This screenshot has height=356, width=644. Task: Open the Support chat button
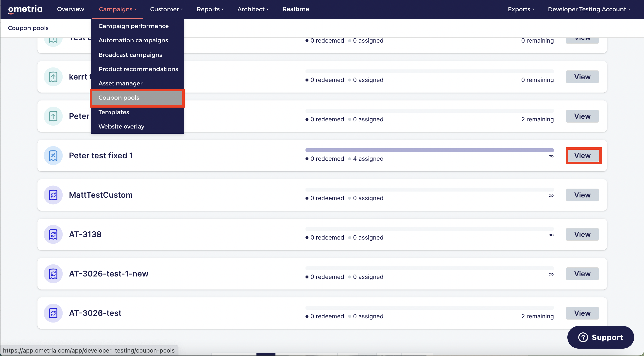pos(600,337)
